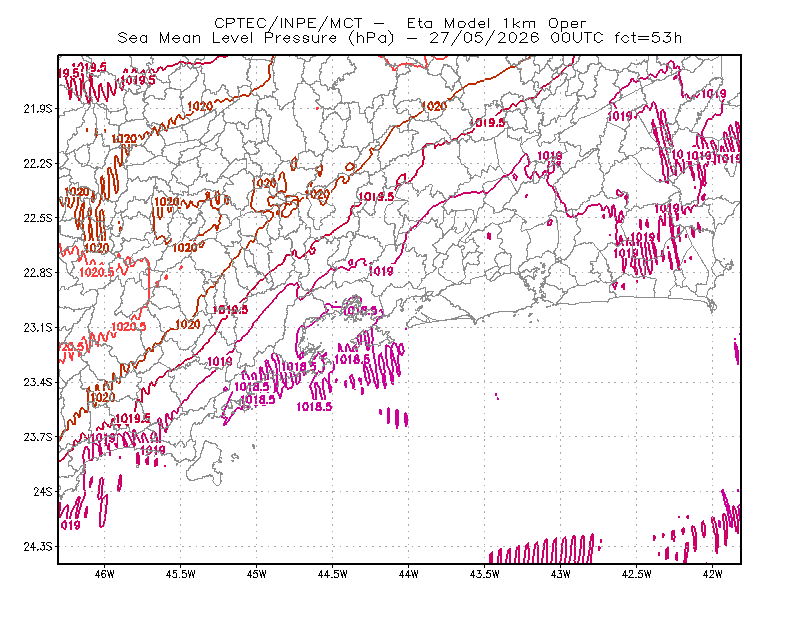
Task: Select the 43.5W longitude axis label
Action: tap(485, 574)
